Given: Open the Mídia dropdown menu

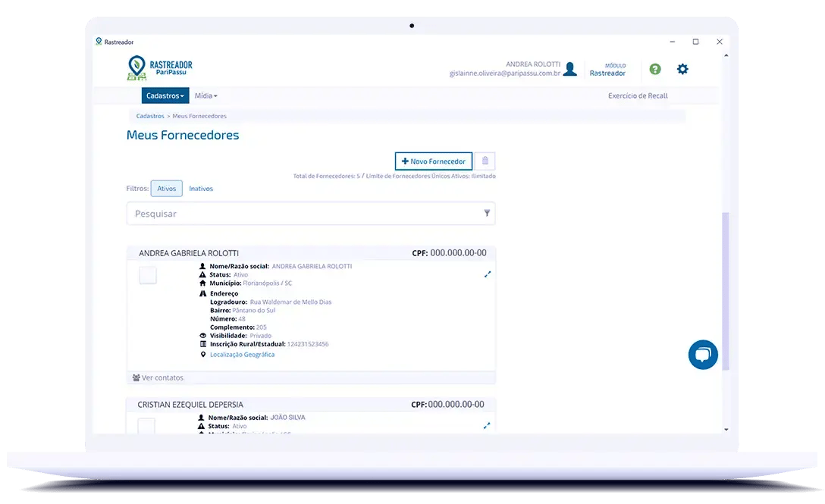Looking at the screenshot, I should 205,95.
